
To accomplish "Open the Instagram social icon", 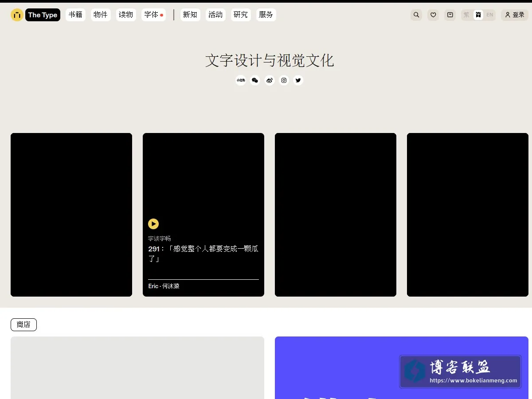I will [284, 80].
